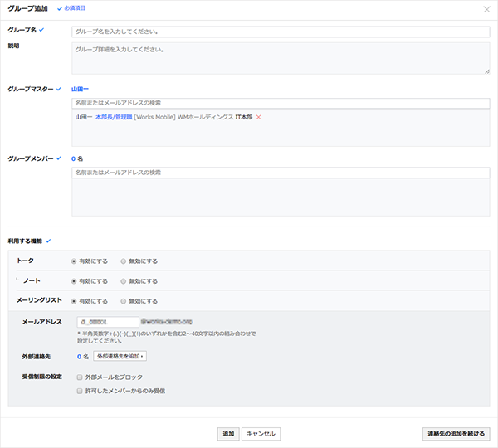Click the 説明 description text area
This screenshot has height=448, width=498.
[x=281, y=58]
